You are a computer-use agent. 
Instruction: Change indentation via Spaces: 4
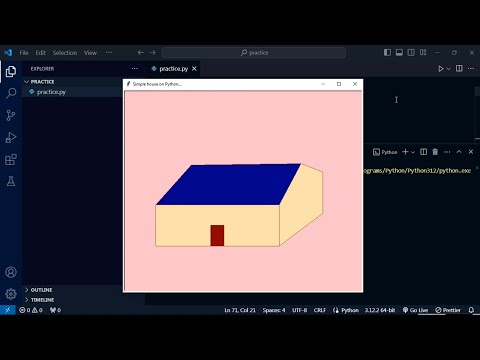point(274,310)
